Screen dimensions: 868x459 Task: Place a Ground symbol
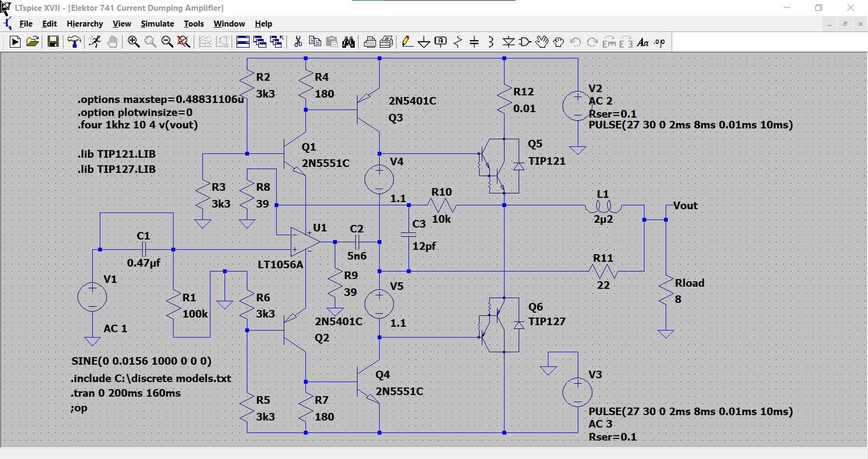(424, 42)
